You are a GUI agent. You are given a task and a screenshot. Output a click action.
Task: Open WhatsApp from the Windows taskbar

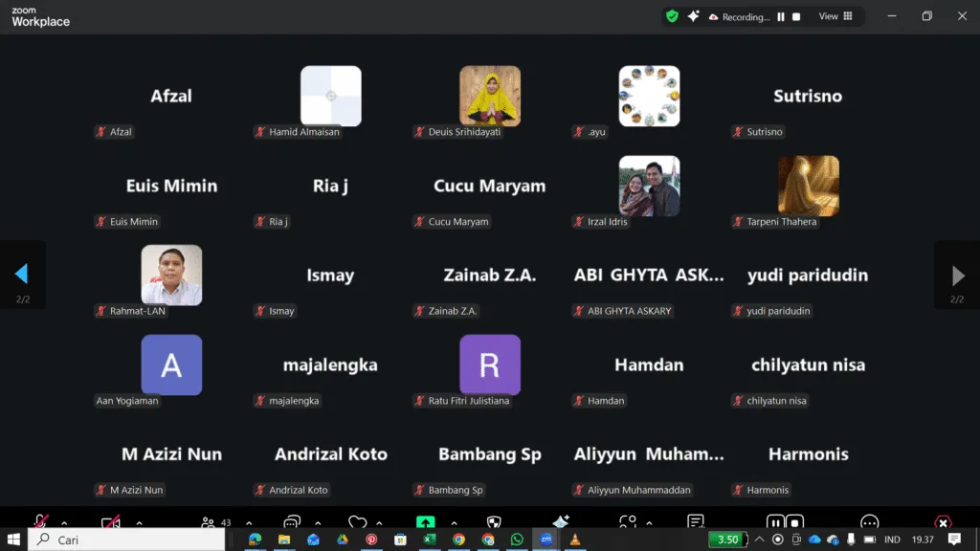tap(517, 540)
